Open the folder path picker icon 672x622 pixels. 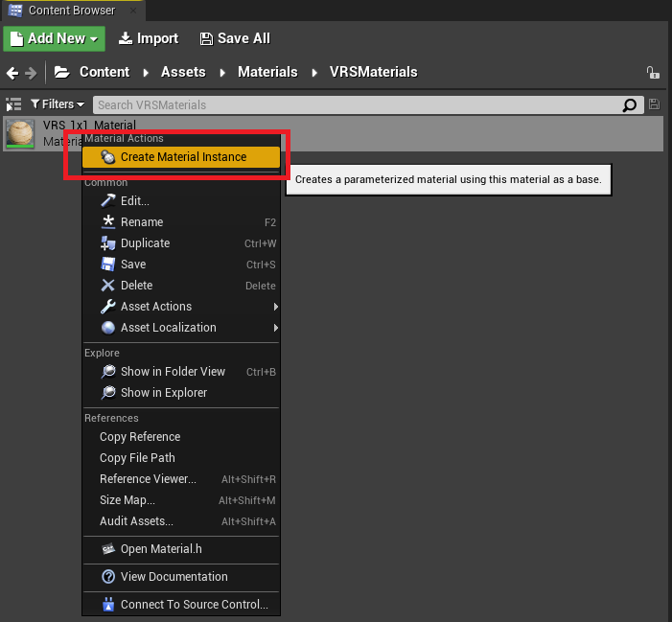(62, 72)
